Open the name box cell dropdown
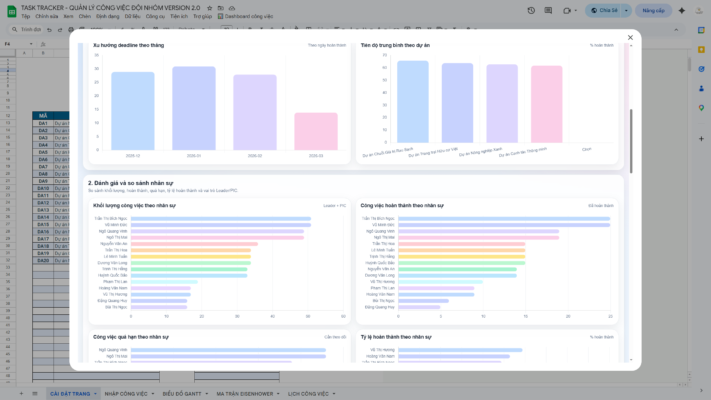711x400 pixels. pos(31,44)
